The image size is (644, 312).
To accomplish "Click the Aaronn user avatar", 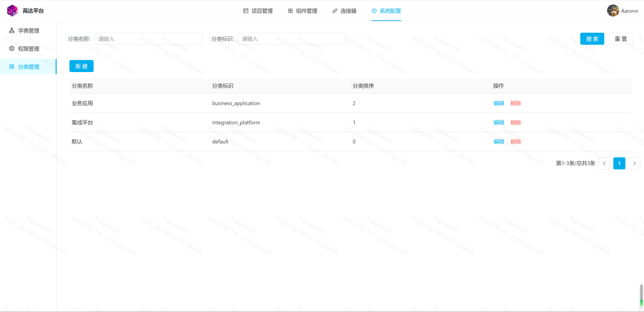I will click(613, 11).
